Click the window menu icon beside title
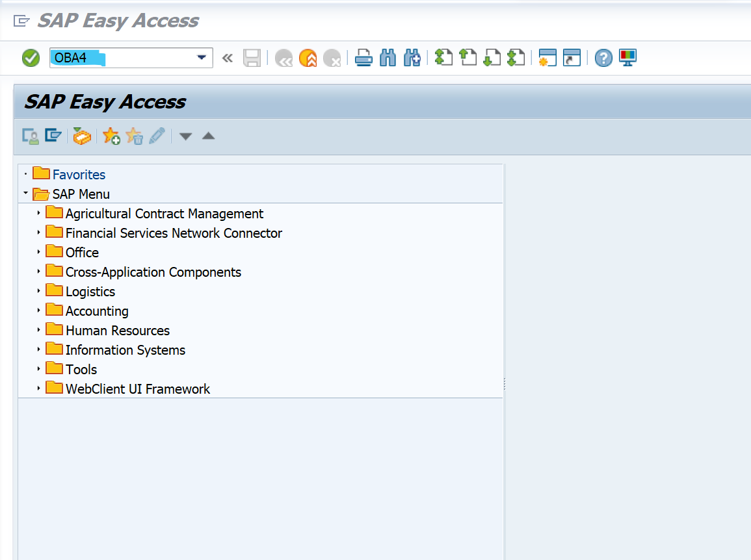This screenshot has height=560, width=751. coord(21,21)
